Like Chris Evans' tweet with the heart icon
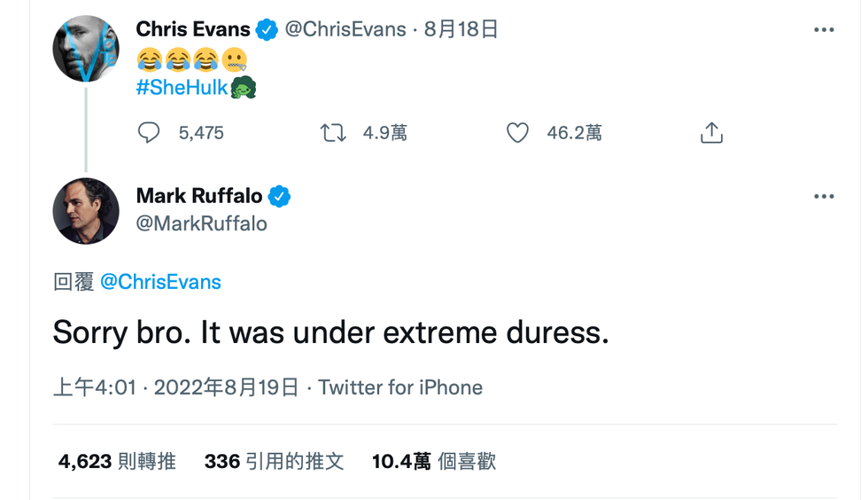 517,133
